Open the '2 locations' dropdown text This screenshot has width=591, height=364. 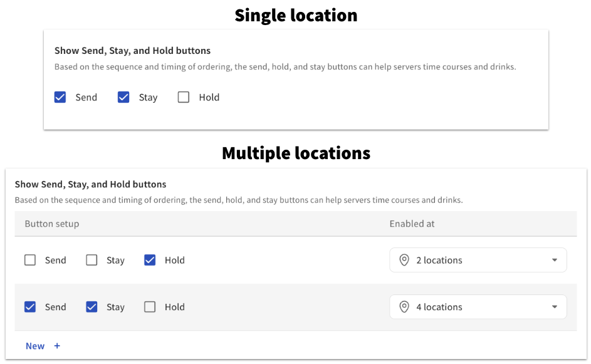click(x=439, y=260)
